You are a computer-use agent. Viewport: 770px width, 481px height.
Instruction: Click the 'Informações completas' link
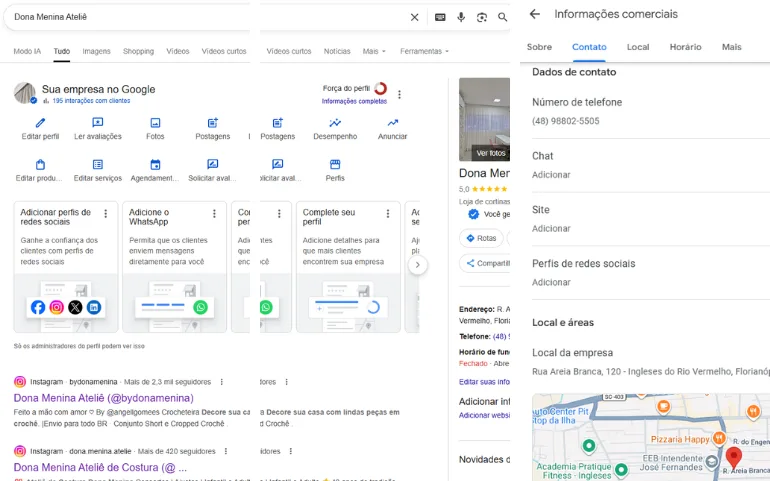(x=354, y=101)
